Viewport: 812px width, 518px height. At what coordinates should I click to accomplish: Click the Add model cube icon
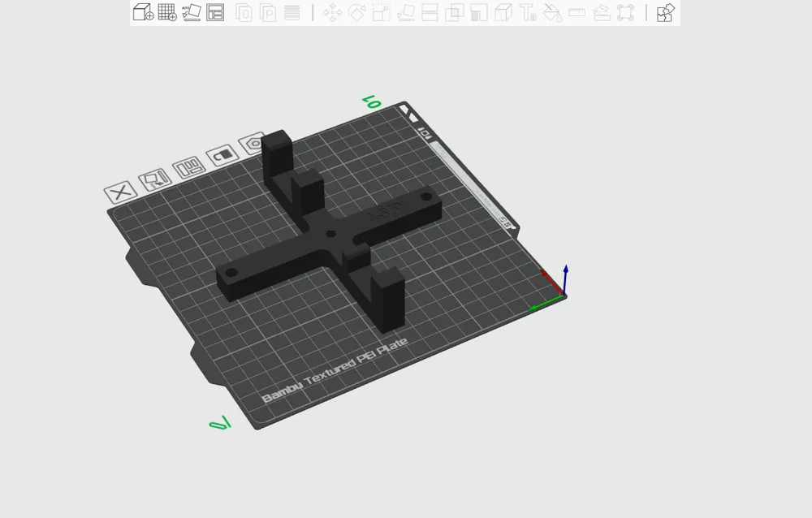143,12
